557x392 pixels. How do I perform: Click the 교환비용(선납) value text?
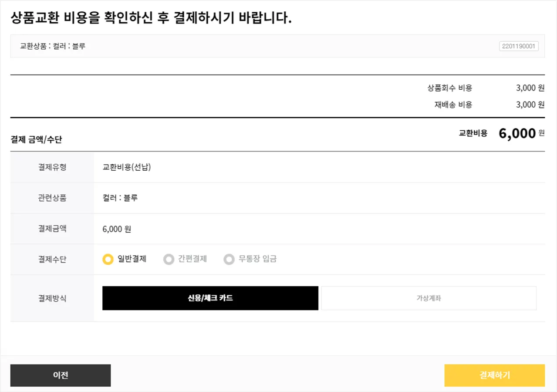click(x=127, y=167)
